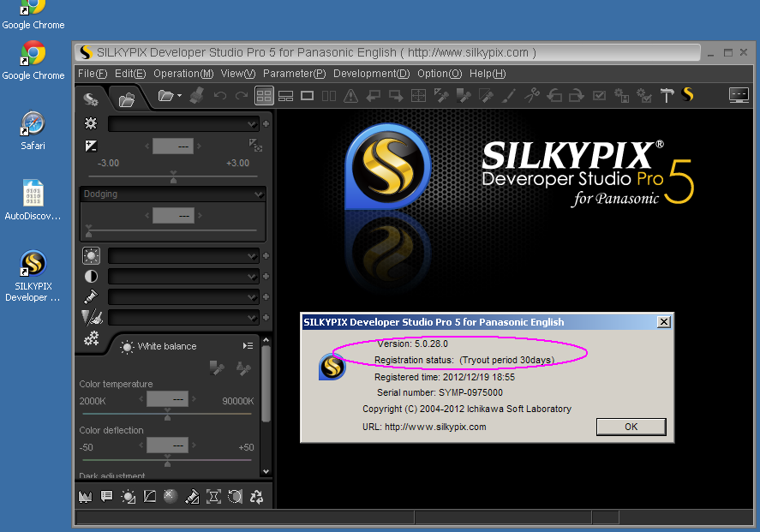Open the hammer development settings icon
760x532 pixels.
click(x=667, y=96)
